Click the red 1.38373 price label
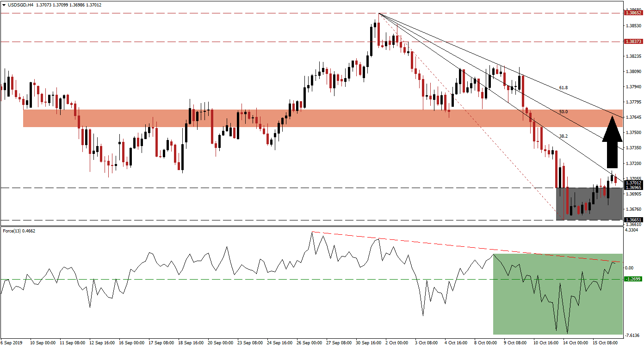Image resolution: width=644 pixels, height=348 pixels. [x=632, y=42]
